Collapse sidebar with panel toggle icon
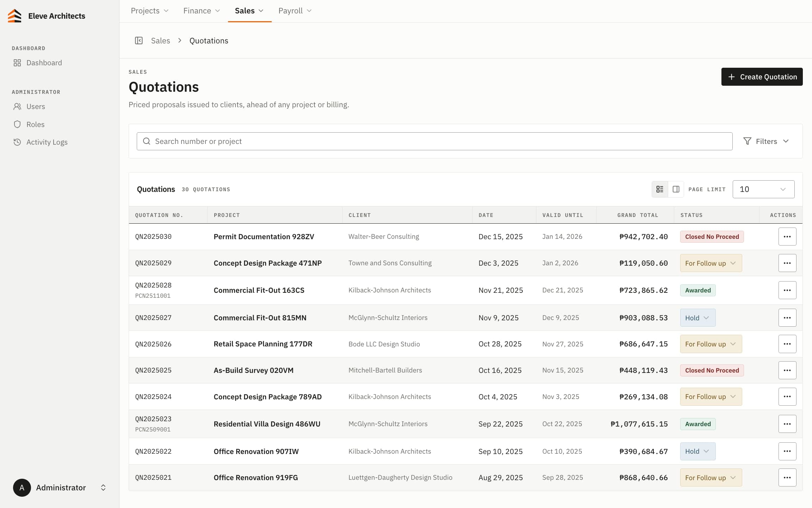 pos(139,41)
